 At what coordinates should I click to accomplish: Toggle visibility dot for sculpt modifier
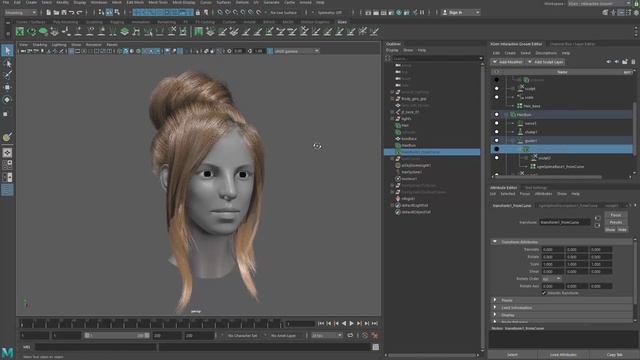[x=497, y=89]
